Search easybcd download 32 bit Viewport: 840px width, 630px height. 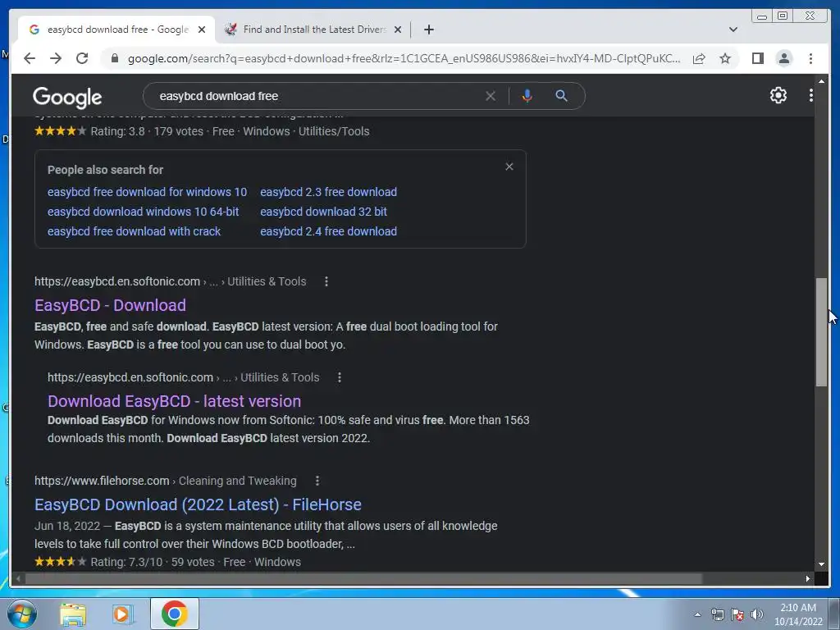click(323, 212)
